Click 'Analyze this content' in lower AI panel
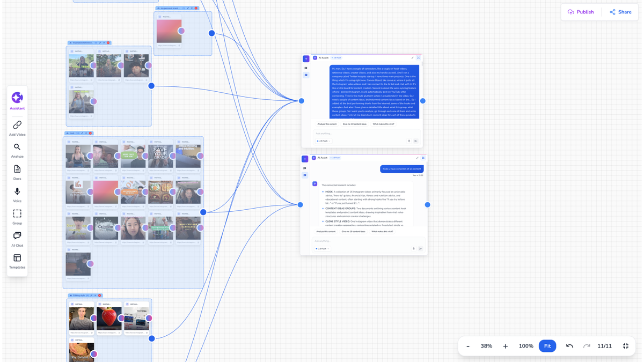The width and height of the screenshot is (644, 362). pyautogui.click(x=326, y=232)
